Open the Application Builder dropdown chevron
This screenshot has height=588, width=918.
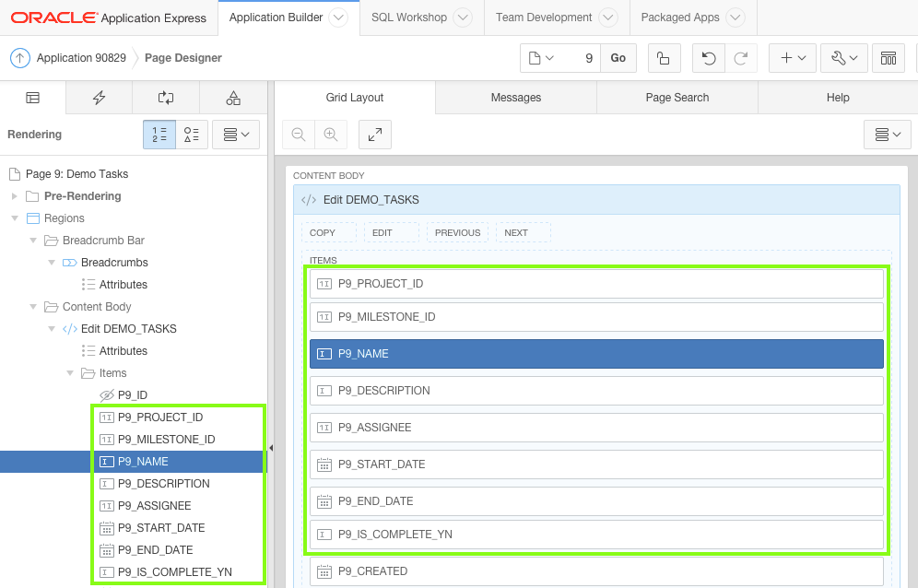[338, 18]
